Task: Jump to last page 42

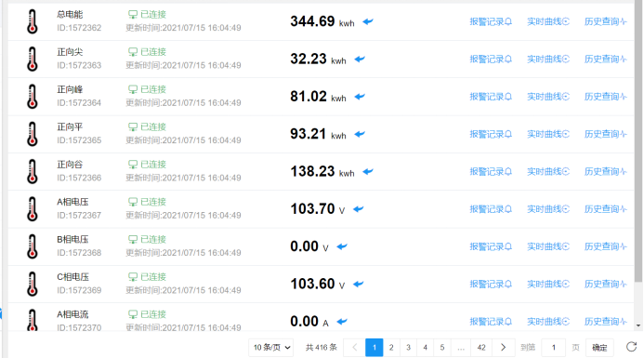Action: (x=481, y=348)
